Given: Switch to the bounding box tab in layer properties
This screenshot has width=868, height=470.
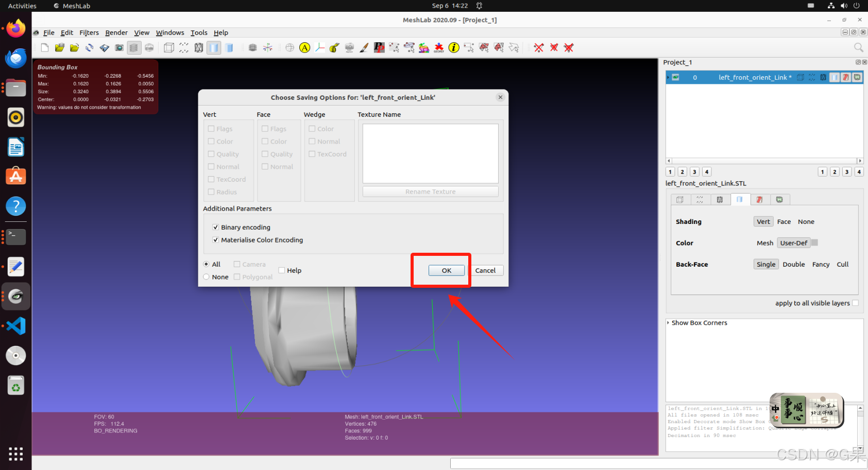Looking at the screenshot, I should [680, 200].
